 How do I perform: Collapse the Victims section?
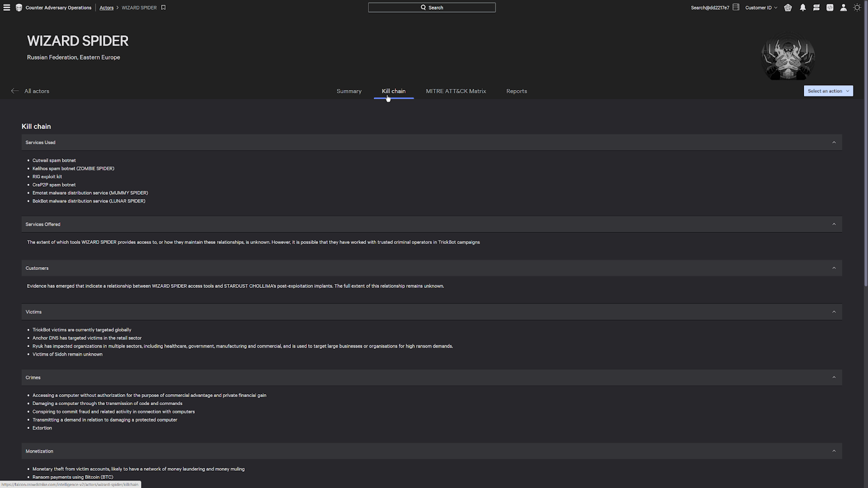click(x=834, y=312)
